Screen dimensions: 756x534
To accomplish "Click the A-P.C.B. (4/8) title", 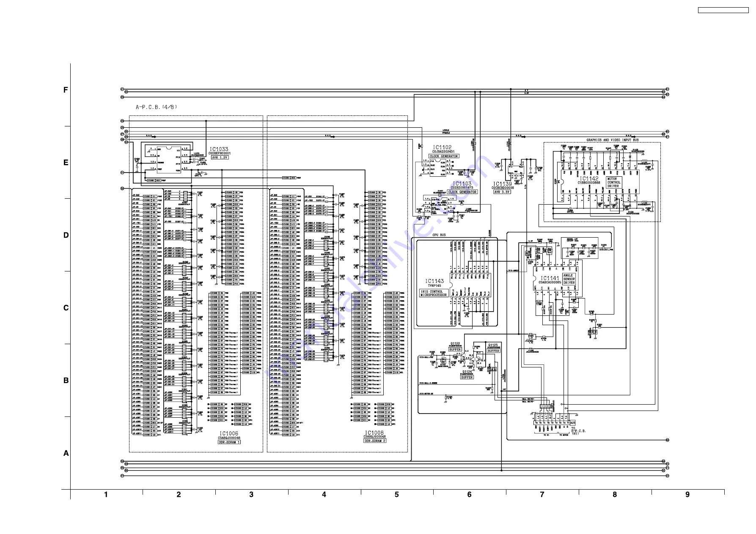I will 156,107.
